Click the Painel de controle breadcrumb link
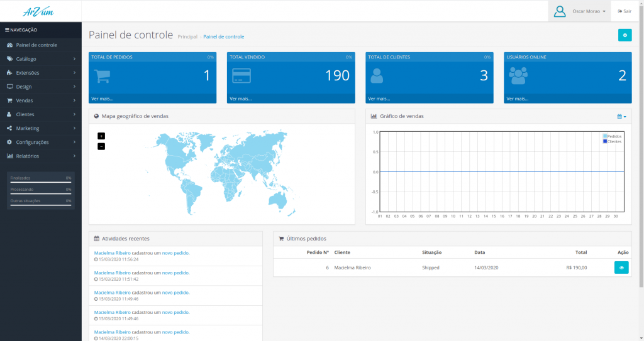Image resolution: width=644 pixels, height=341 pixels. coord(223,37)
